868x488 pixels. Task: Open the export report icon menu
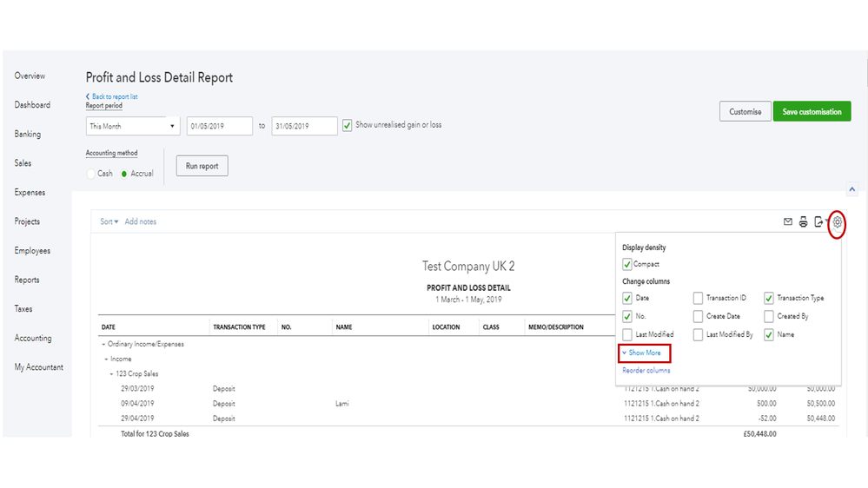click(x=819, y=222)
